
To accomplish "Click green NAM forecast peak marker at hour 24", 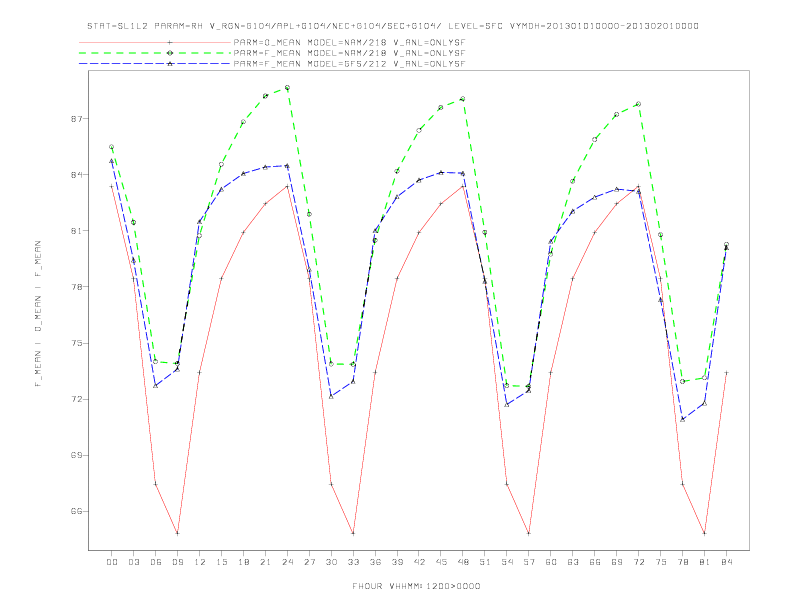I will [287, 88].
